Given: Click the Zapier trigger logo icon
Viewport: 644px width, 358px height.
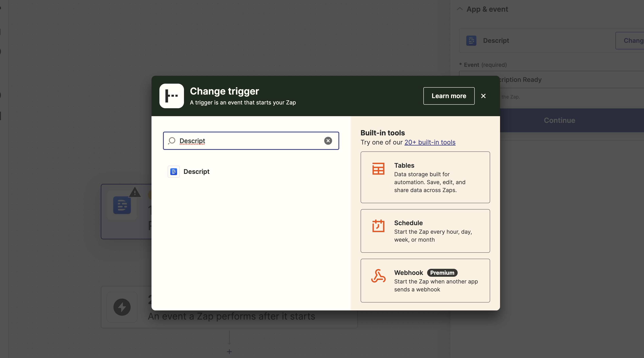Looking at the screenshot, I should tap(171, 96).
